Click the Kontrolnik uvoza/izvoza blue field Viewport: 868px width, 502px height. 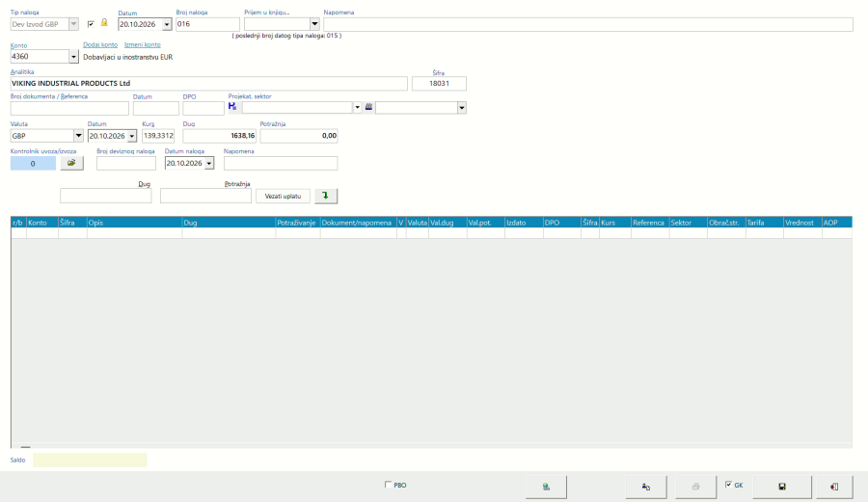[x=33, y=163]
